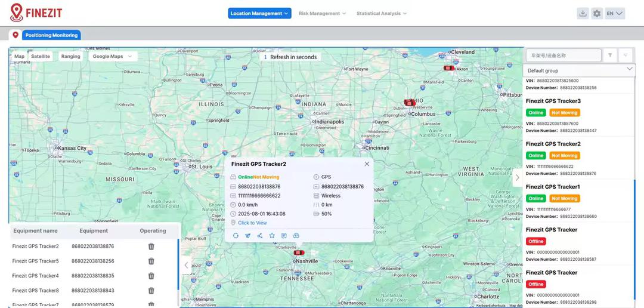Click the device search input field
The image size is (644, 308).
563,55
